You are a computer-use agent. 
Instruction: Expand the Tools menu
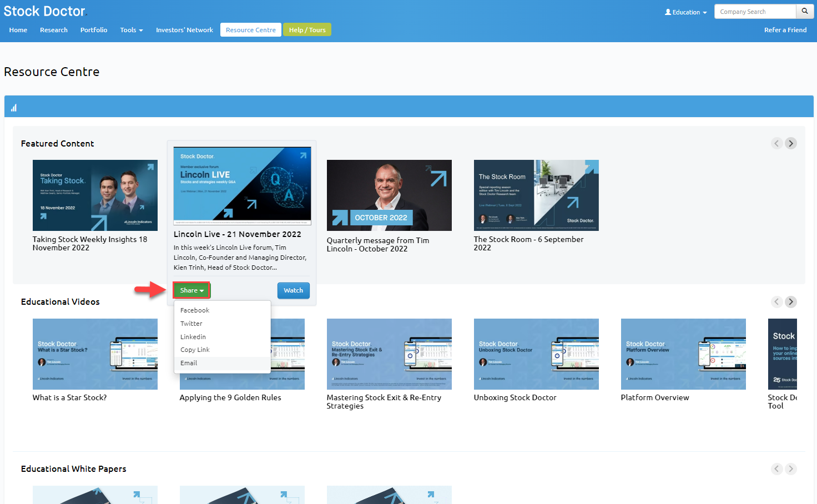pos(131,30)
